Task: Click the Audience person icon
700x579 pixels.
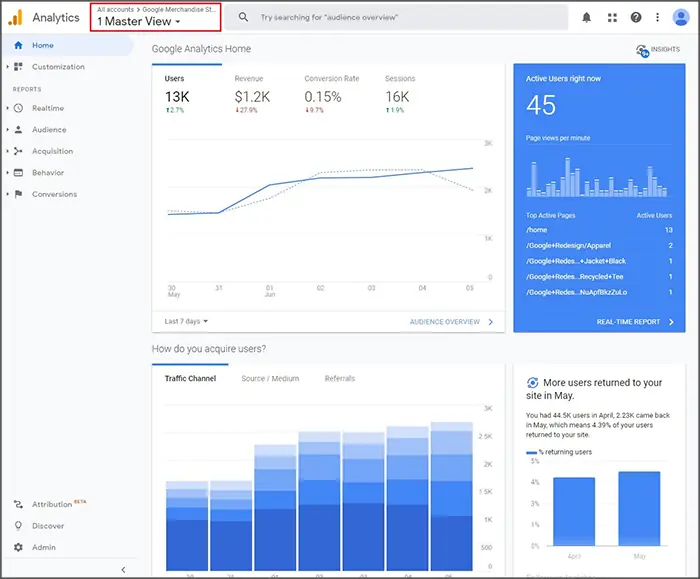Action: point(18,129)
